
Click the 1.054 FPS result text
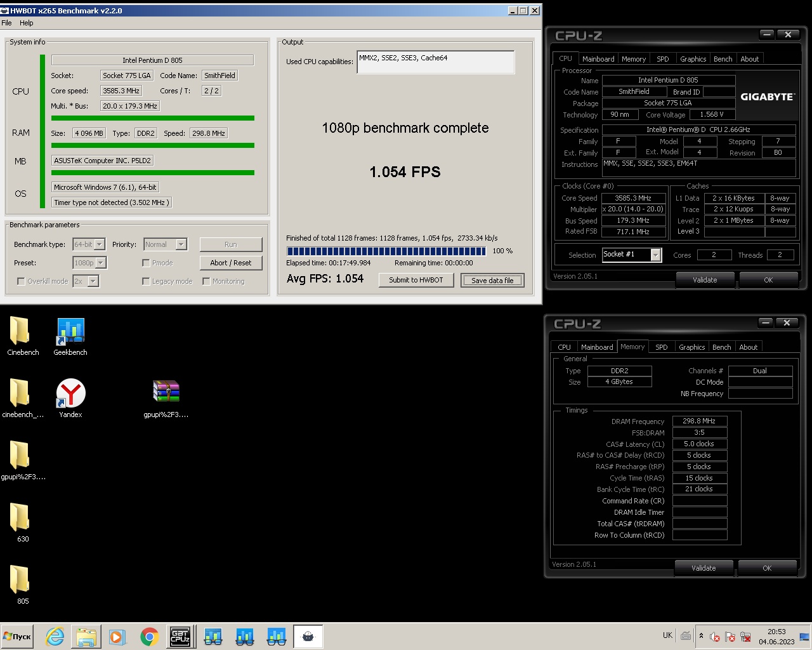click(405, 172)
